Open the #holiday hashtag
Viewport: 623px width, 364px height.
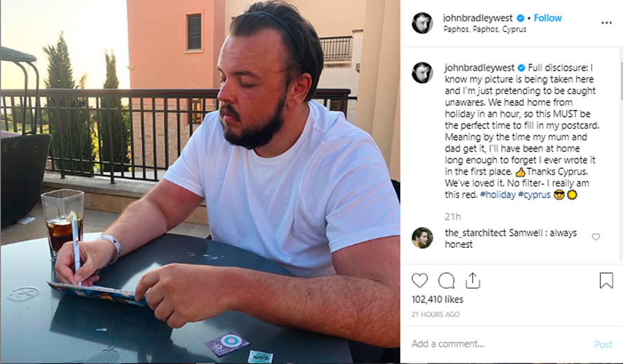498,194
